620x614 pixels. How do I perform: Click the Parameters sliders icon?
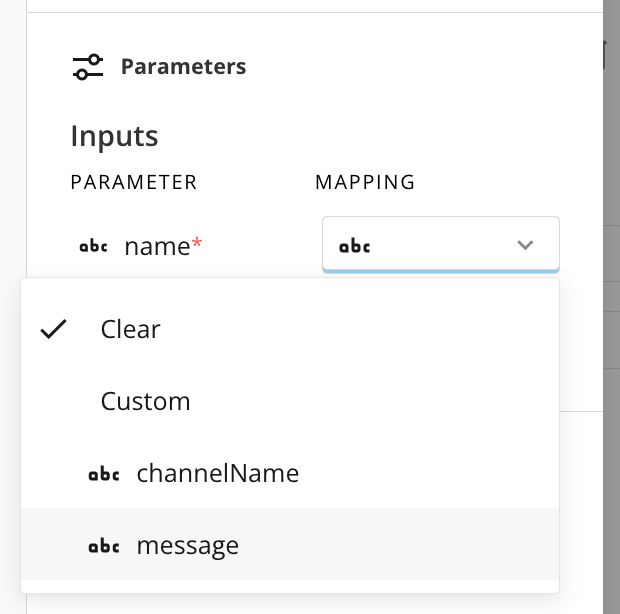(x=88, y=67)
